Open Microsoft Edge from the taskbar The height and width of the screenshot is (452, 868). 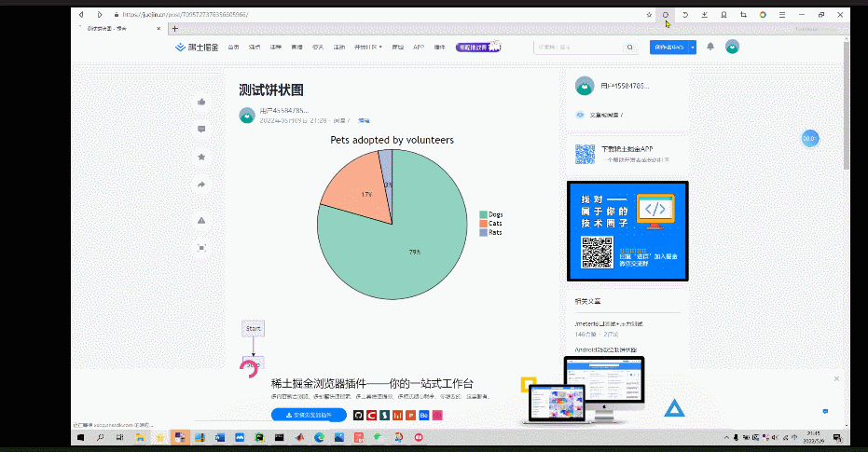click(320, 438)
